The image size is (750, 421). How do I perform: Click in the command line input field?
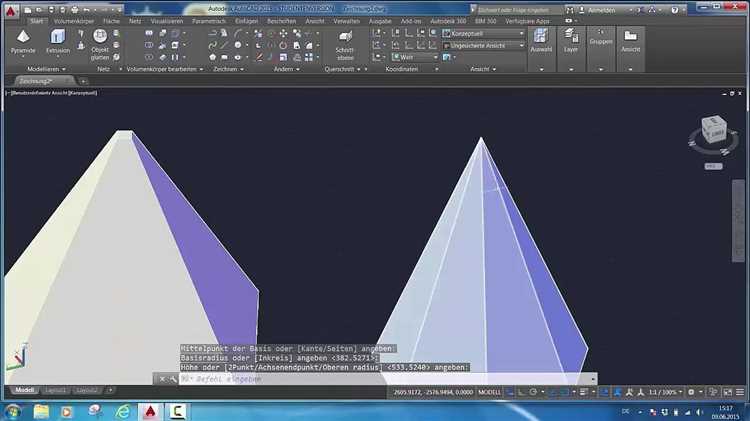(x=387, y=379)
